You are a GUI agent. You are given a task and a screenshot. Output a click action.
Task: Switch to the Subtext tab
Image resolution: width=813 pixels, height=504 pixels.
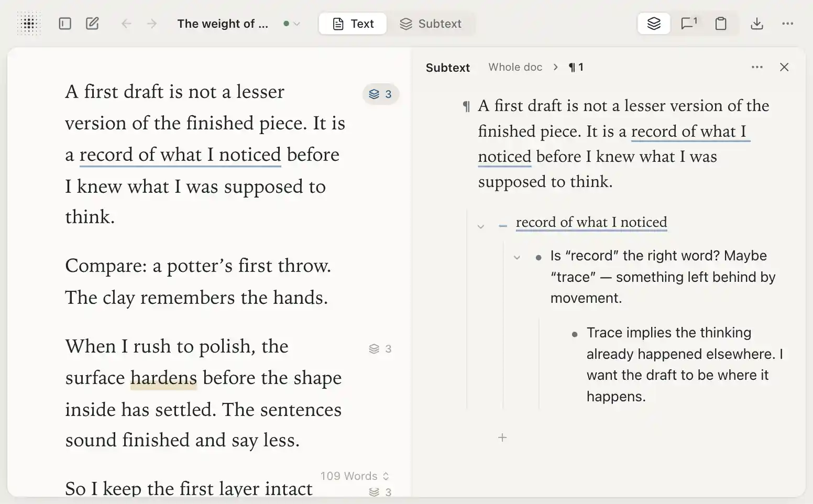(x=431, y=24)
